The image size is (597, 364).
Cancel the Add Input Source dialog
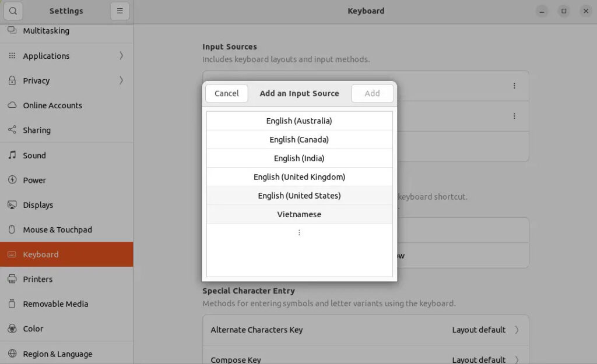click(226, 93)
